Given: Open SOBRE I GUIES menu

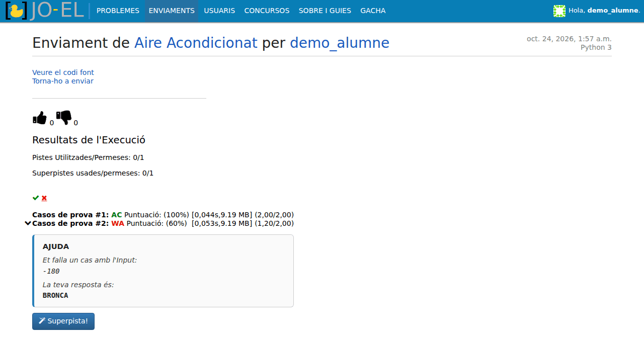Looking at the screenshot, I should (325, 11).
